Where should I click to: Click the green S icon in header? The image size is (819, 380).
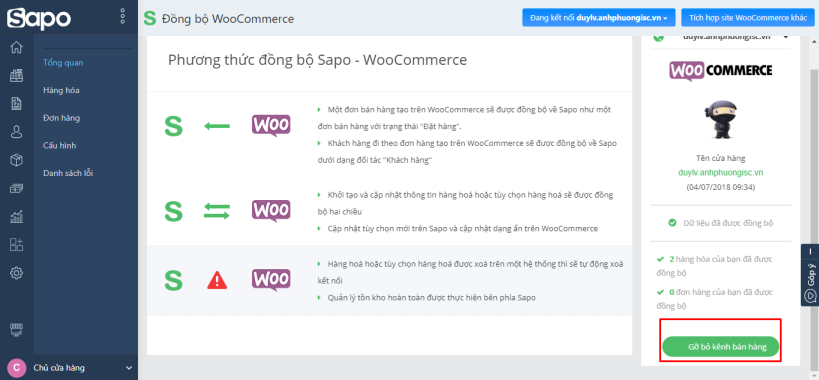150,19
